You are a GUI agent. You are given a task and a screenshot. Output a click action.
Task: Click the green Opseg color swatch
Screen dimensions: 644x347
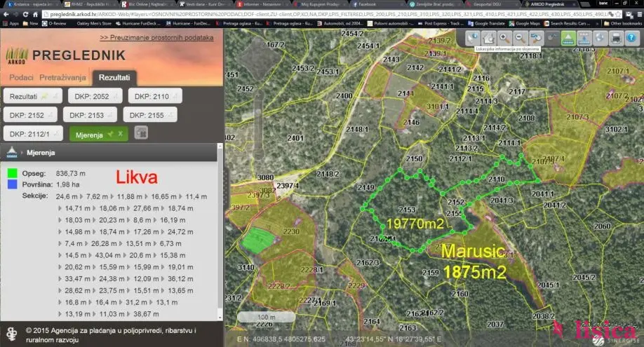[12, 172]
